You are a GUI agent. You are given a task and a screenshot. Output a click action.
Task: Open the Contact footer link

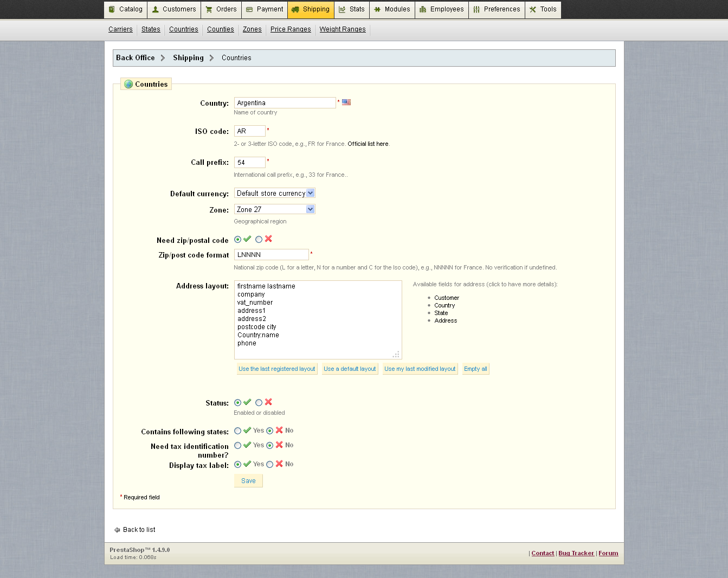543,553
